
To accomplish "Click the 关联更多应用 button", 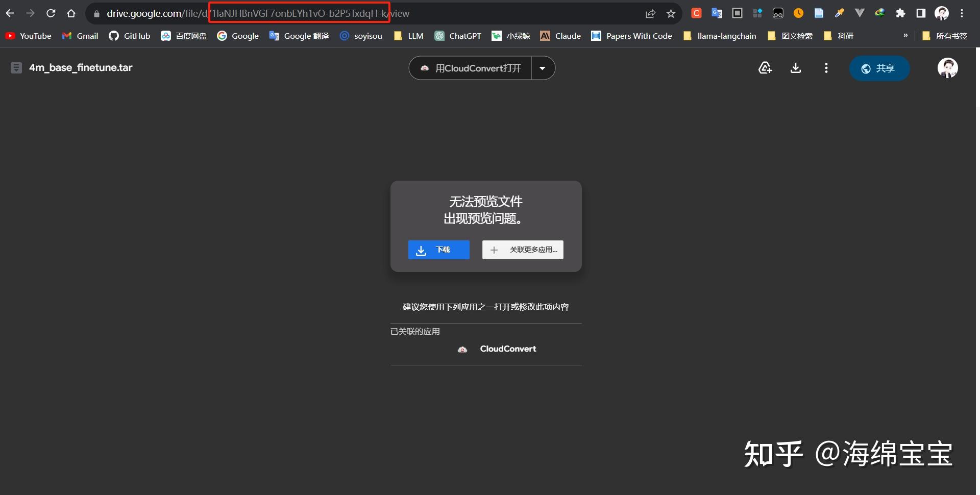I will 522,250.
